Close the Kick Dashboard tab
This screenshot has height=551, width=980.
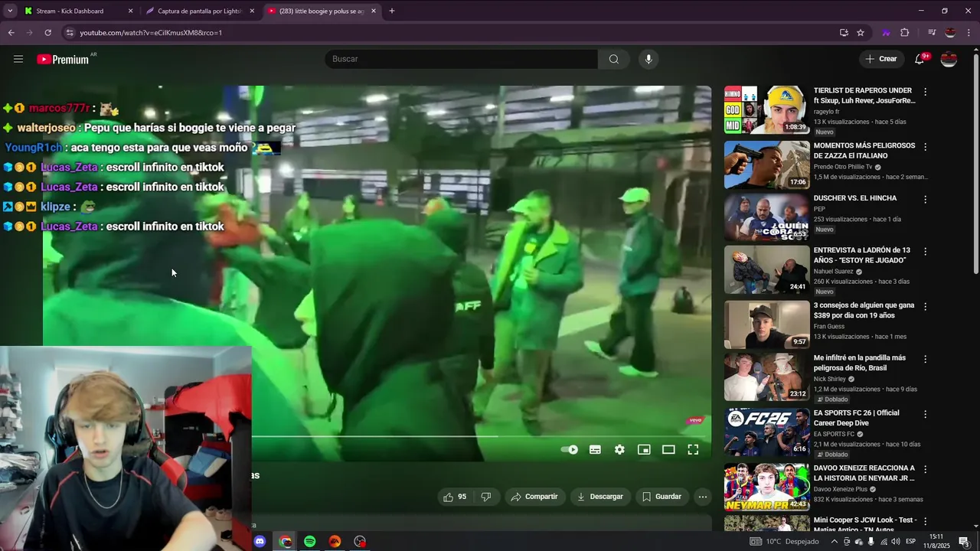tap(130, 11)
